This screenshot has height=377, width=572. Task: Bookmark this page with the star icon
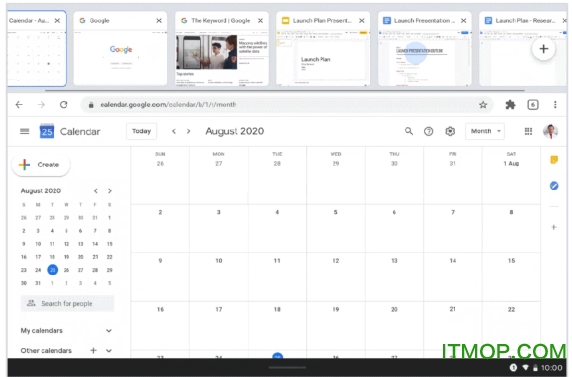(483, 105)
